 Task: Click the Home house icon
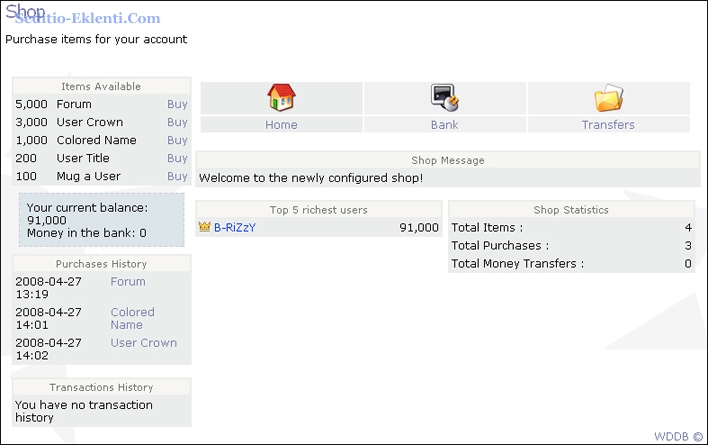coord(281,98)
